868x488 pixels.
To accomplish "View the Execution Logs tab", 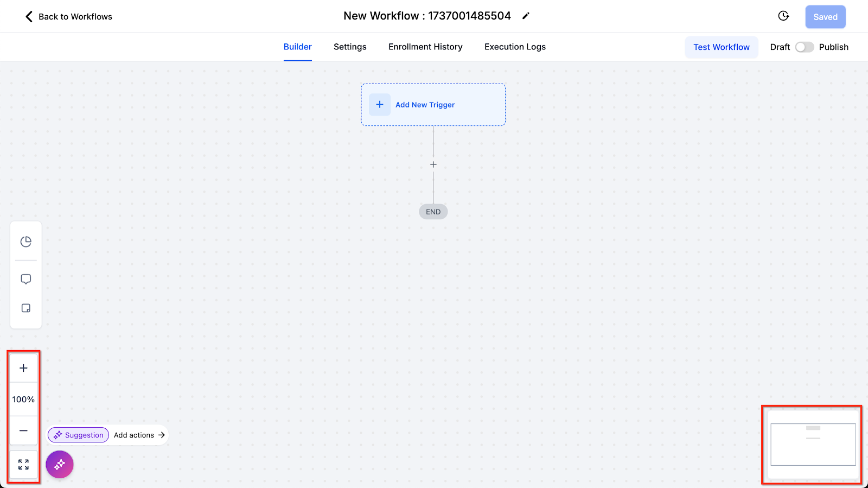I will tap(515, 47).
